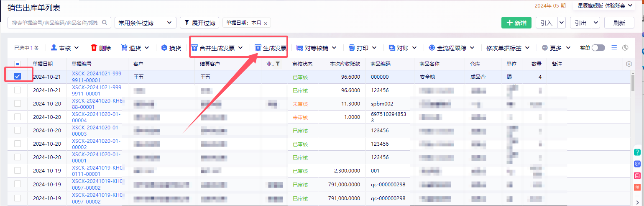The height and width of the screenshot is (206, 644).
Task: Switch to list view icon
Action: click(x=614, y=48)
